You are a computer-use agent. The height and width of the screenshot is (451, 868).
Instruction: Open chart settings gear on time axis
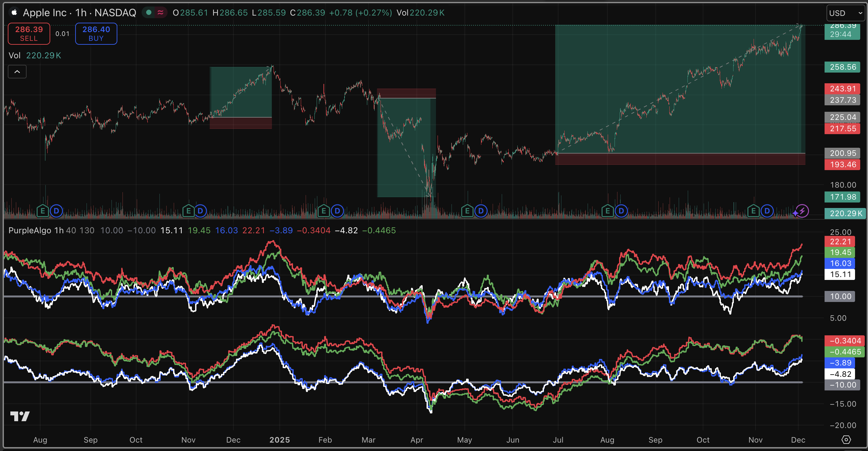[x=846, y=440]
